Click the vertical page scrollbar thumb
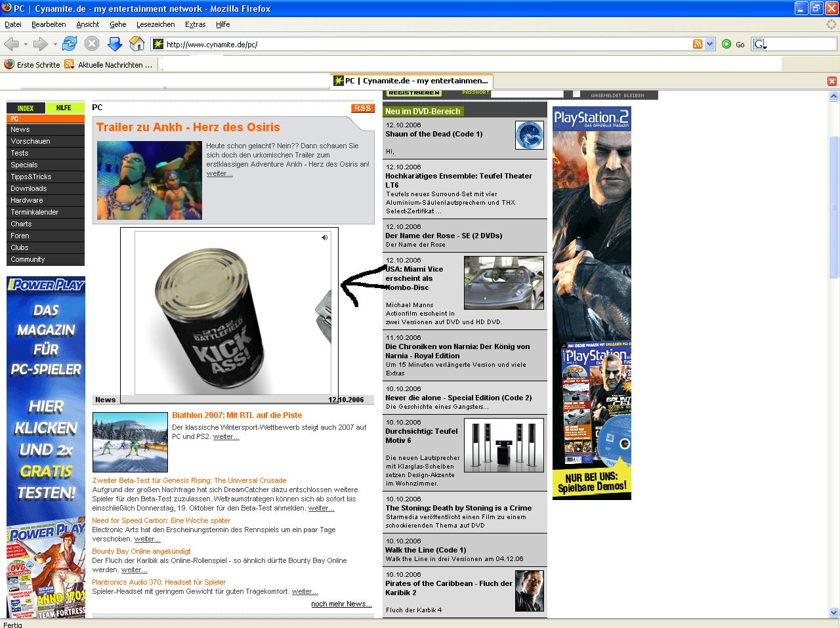 coord(834,207)
